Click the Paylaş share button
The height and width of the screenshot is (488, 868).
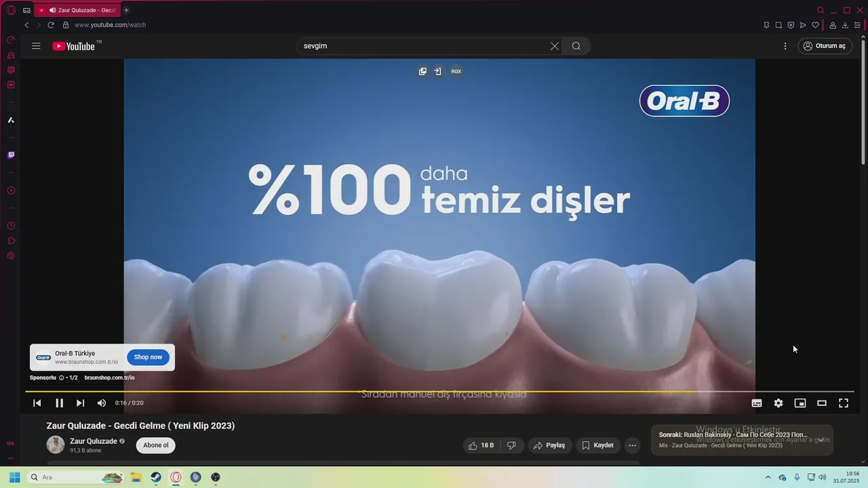549,445
